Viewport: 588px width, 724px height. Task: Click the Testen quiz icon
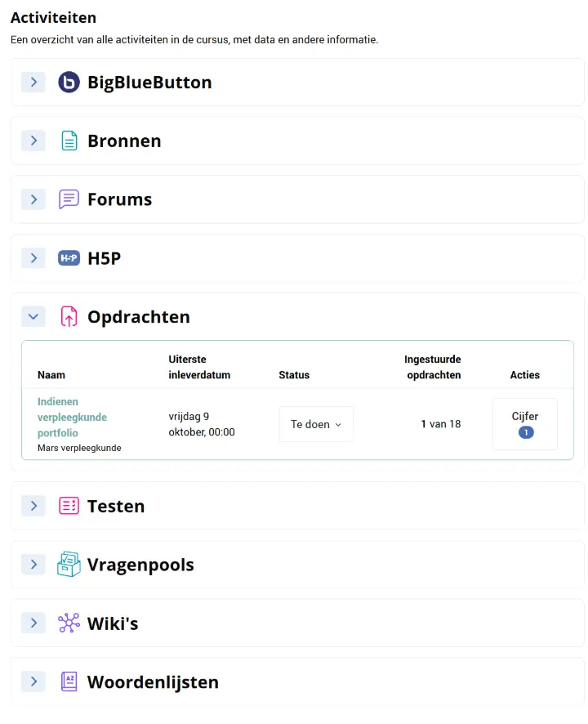[x=69, y=506]
